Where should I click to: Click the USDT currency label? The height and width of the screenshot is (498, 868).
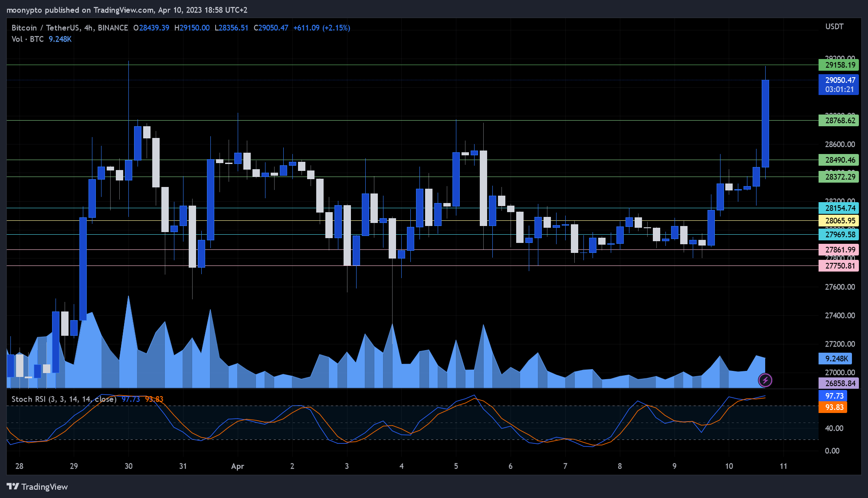[x=834, y=27]
